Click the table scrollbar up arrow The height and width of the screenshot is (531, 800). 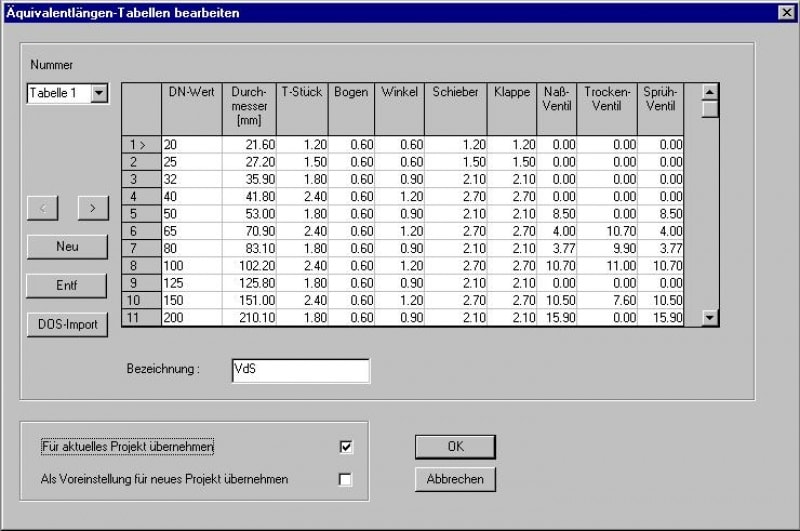coord(710,92)
